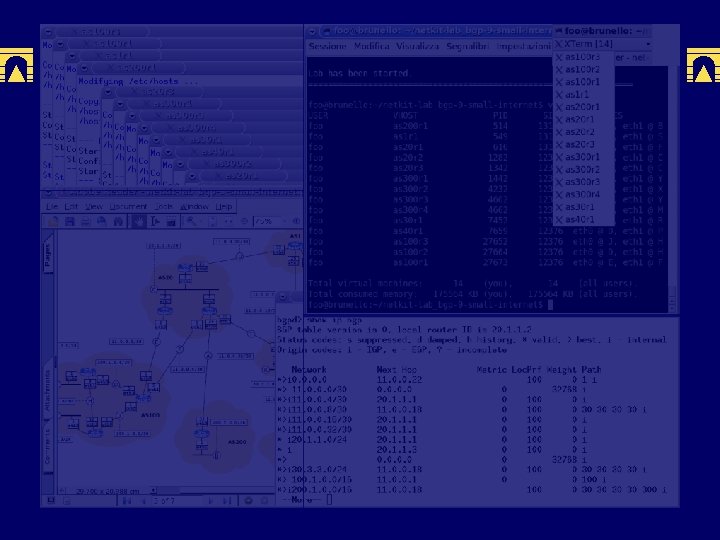Screen dimensions: 720x540
Task: Go to next page in Reader status bar
Action: click(211, 501)
